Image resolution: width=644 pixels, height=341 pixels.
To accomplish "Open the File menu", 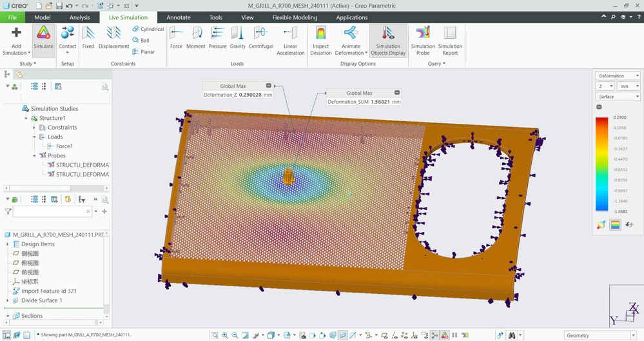I will tap(12, 17).
